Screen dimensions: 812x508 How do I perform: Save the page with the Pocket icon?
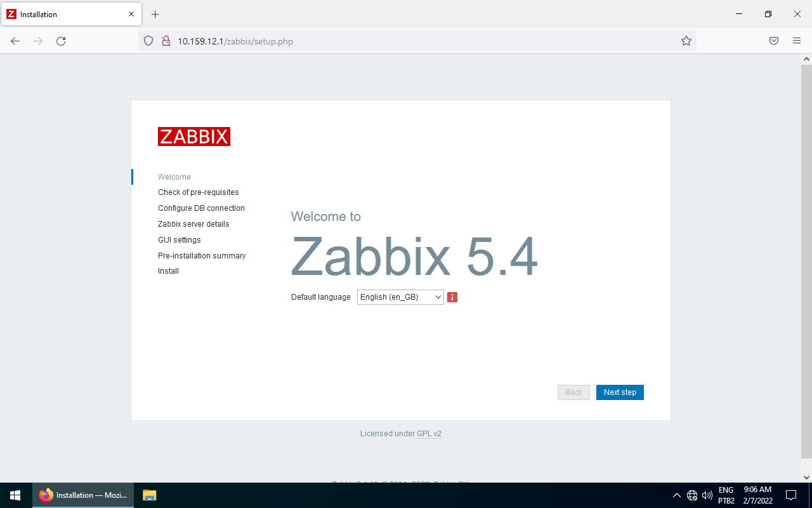click(773, 41)
